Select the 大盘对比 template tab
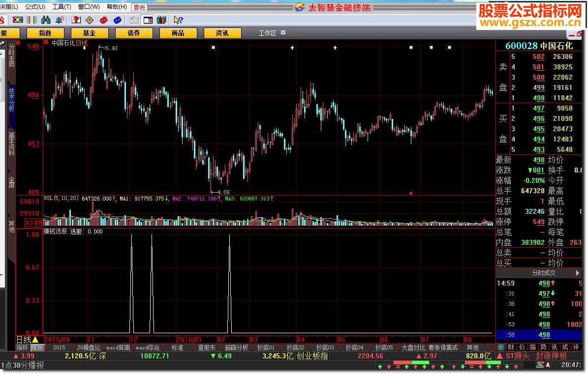Screen dimensions: 588x374 [x=414, y=347]
